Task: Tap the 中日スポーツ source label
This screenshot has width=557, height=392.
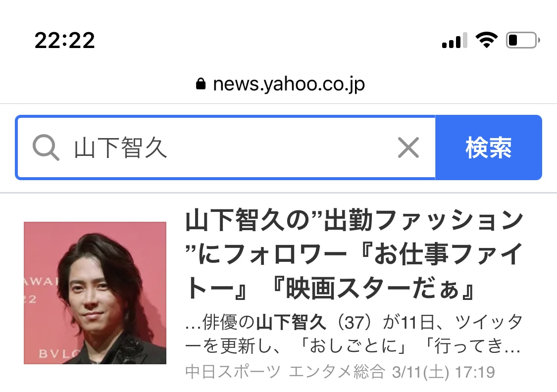Action: click(x=233, y=372)
